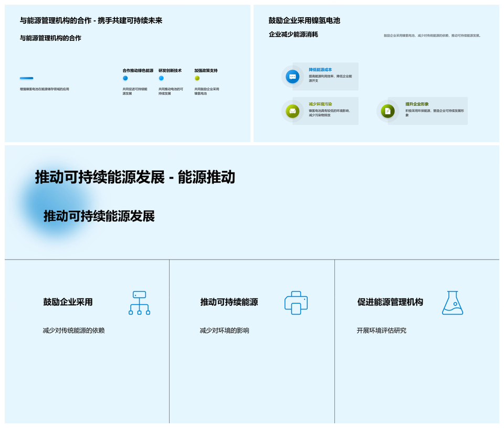The width and height of the screenshot is (504, 428).
Task: Click the text 减少对环境的影响
Action: coord(224,330)
